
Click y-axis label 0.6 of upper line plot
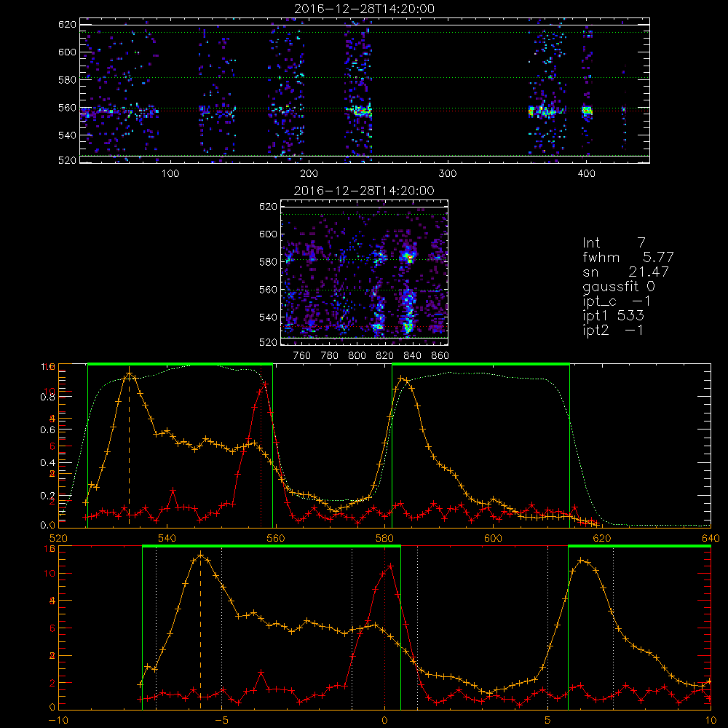pyautogui.click(x=47, y=430)
